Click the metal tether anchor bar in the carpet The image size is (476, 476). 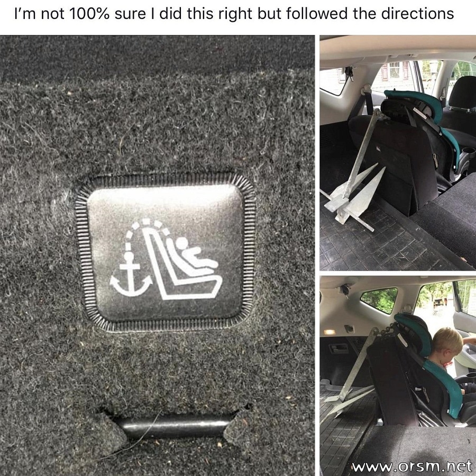click(x=173, y=426)
